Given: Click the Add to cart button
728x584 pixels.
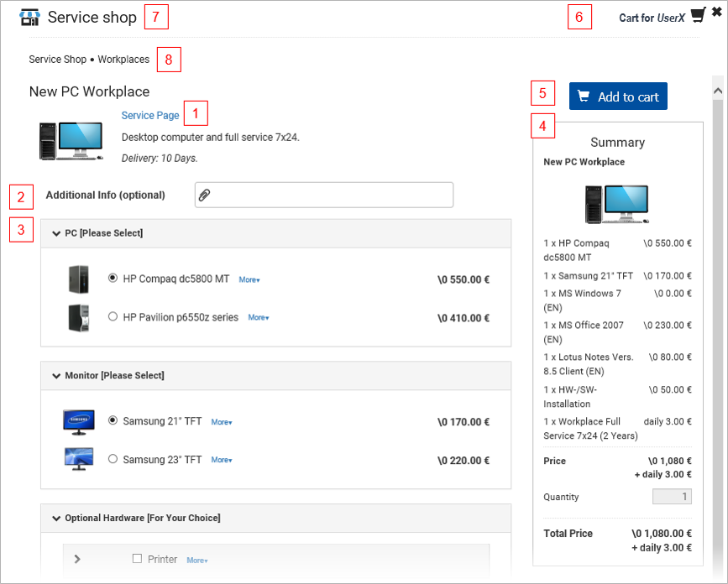Looking at the screenshot, I should point(618,96).
